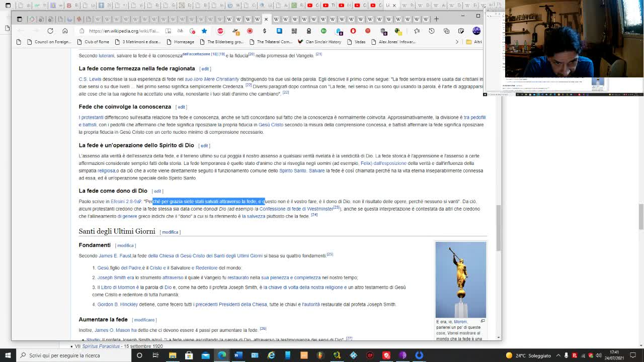Click modifica beside Fondamenti heading
Image resolution: width=644 pixels, height=362 pixels.
[x=126, y=245]
